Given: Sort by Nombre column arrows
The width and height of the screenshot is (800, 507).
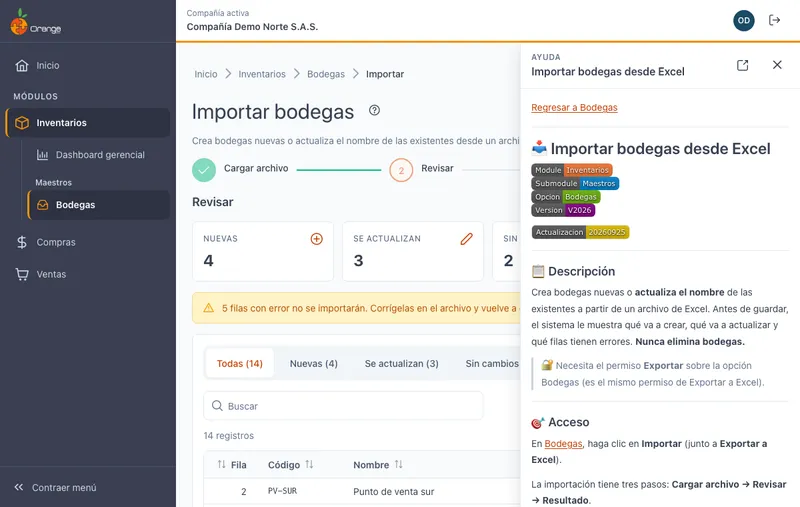Looking at the screenshot, I should (x=398, y=464).
